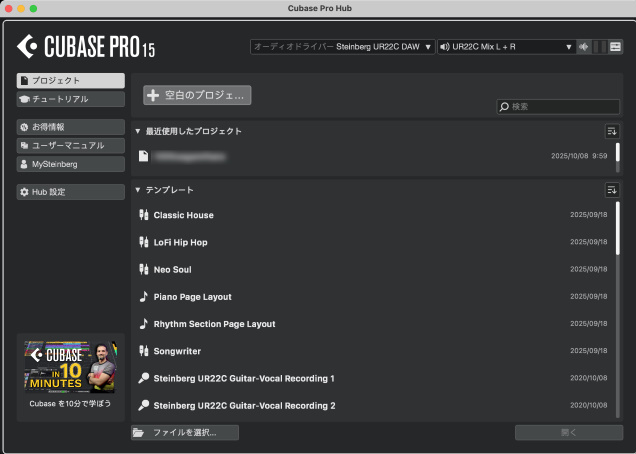Click the sort icon in the recent projects header

pos(611,131)
